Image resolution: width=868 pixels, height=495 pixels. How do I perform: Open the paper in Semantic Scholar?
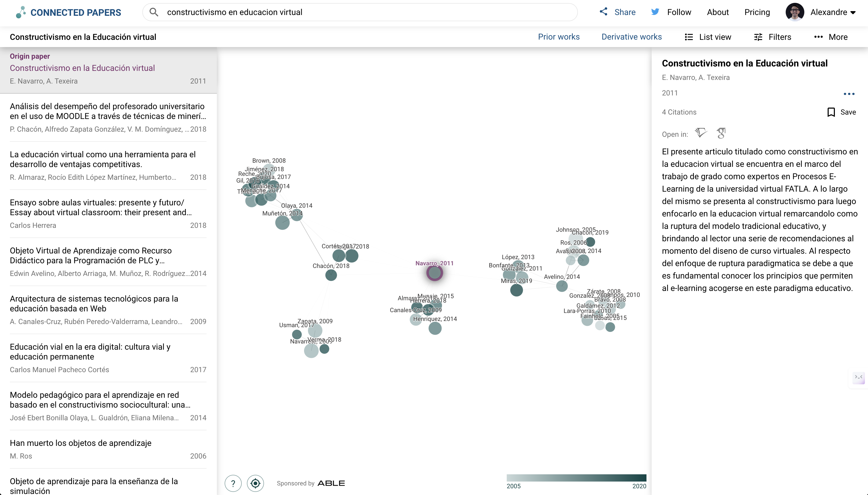click(x=701, y=133)
